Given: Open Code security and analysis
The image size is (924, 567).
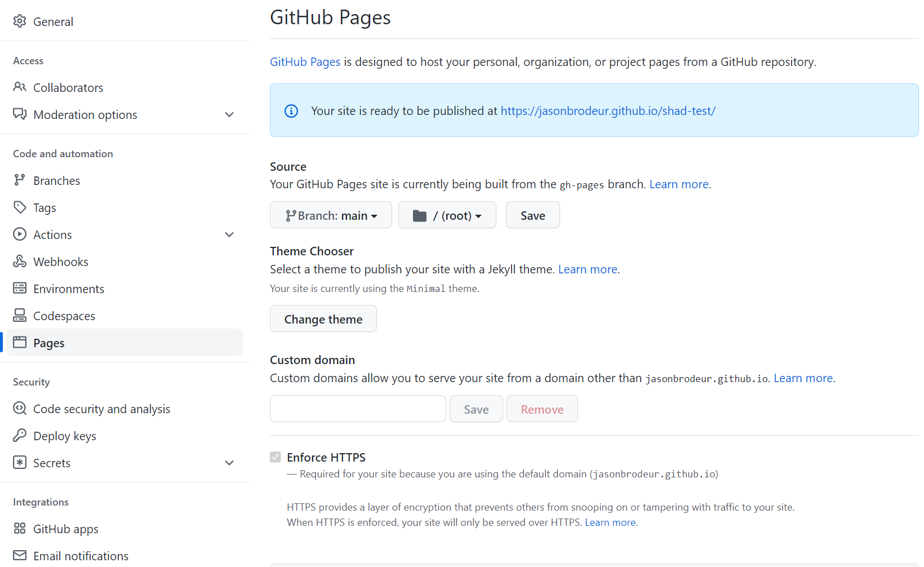Looking at the screenshot, I should click(x=125, y=409).
